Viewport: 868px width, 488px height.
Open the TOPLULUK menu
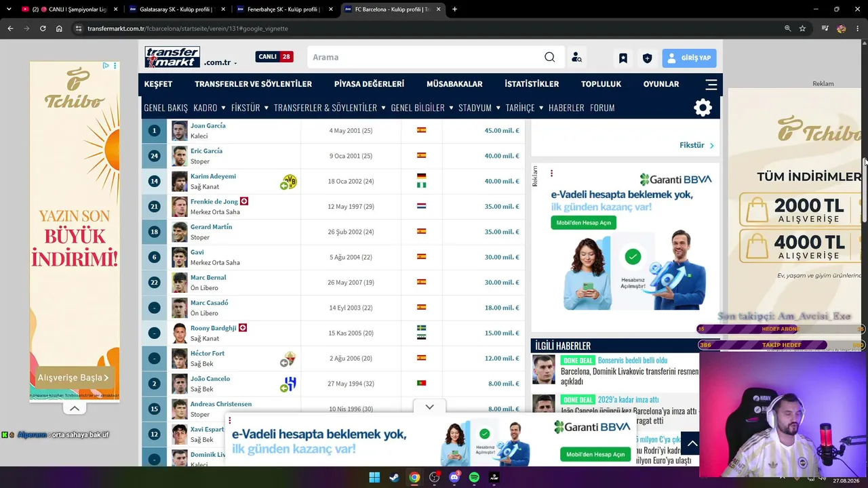601,84
